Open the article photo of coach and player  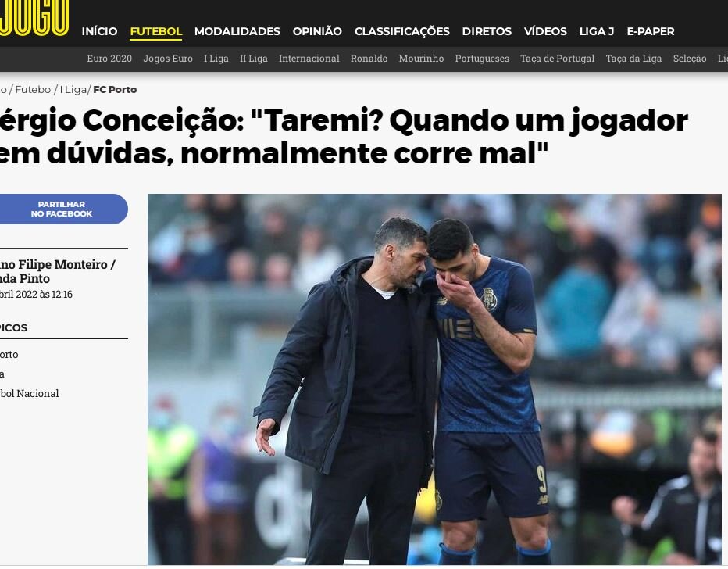click(434, 379)
